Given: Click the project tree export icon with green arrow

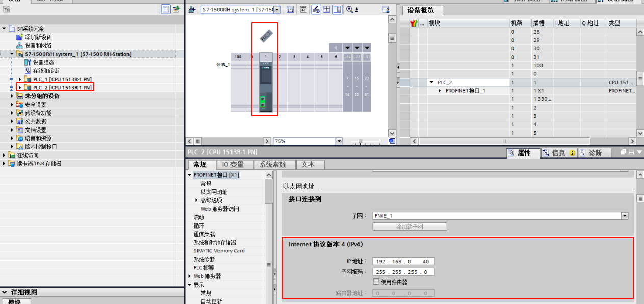Looking at the screenshot, I should coord(176,9).
